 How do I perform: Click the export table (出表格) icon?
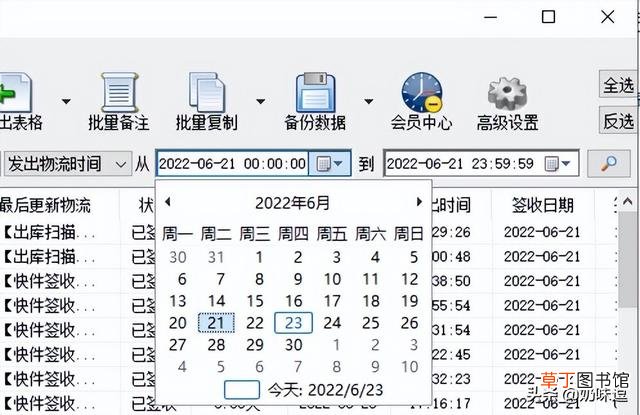16,93
